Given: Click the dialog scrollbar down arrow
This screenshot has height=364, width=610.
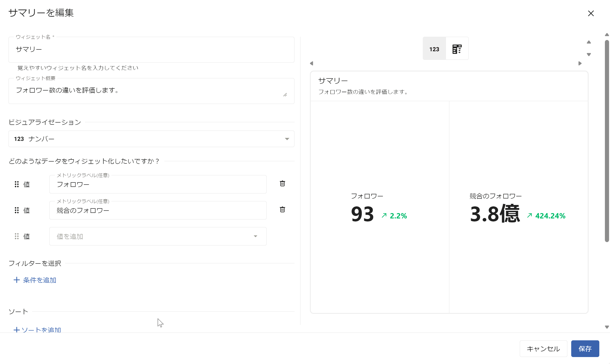Looking at the screenshot, I should (607, 327).
